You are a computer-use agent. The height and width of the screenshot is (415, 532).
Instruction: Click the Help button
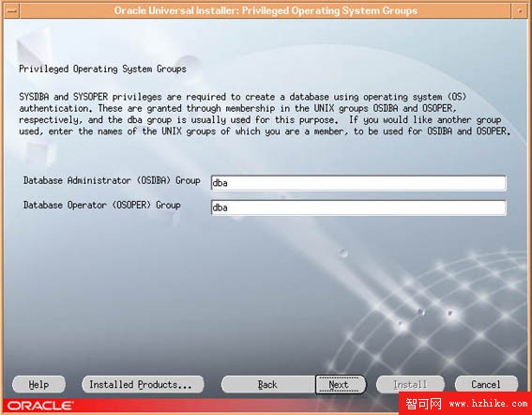click(38, 384)
